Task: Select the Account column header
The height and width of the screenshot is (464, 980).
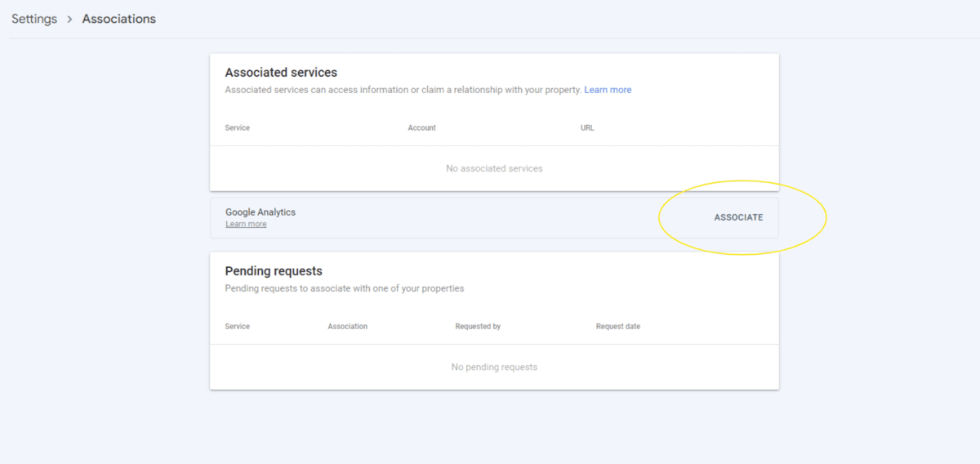Action: point(421,128)
